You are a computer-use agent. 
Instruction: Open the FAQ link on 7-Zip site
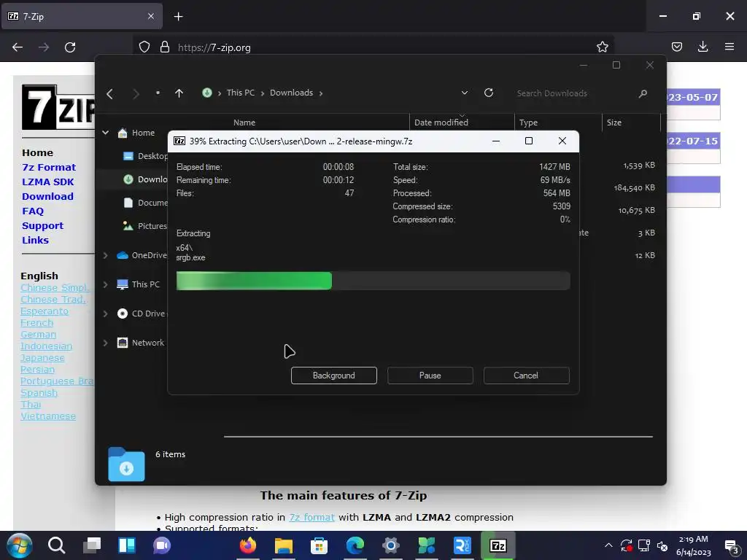tap(32, 211)
